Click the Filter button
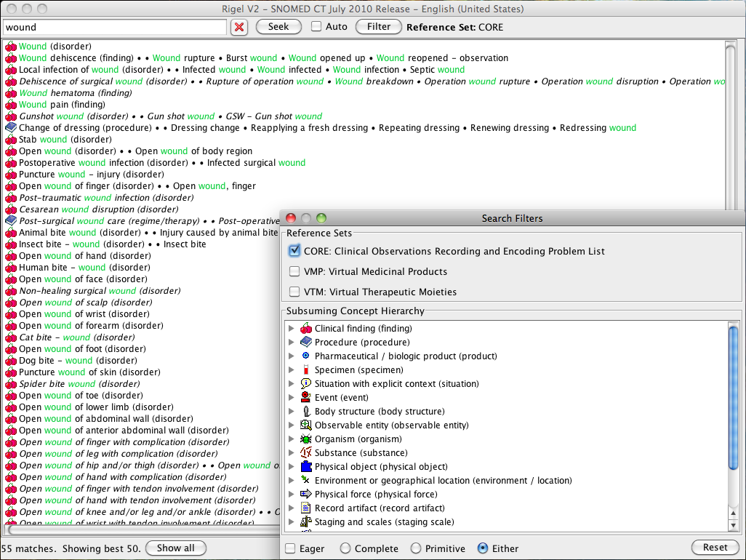The width and height of the screenshot is (746, 560). (379, 27)
